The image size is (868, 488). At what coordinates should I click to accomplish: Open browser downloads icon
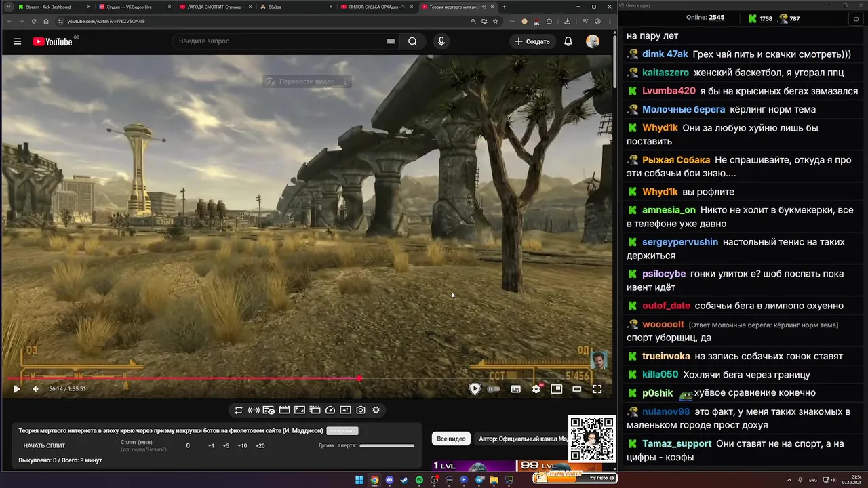(x=567, y=21)
